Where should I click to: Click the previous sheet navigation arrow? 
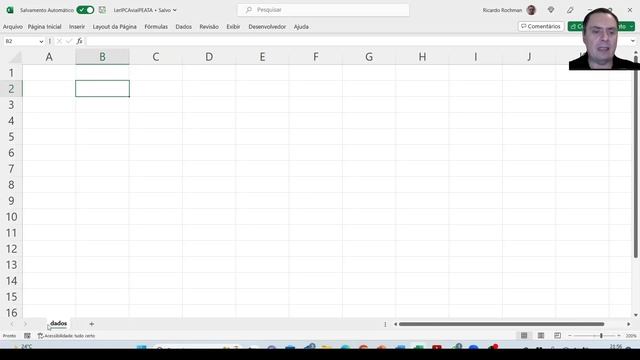[x=12, y=324]
